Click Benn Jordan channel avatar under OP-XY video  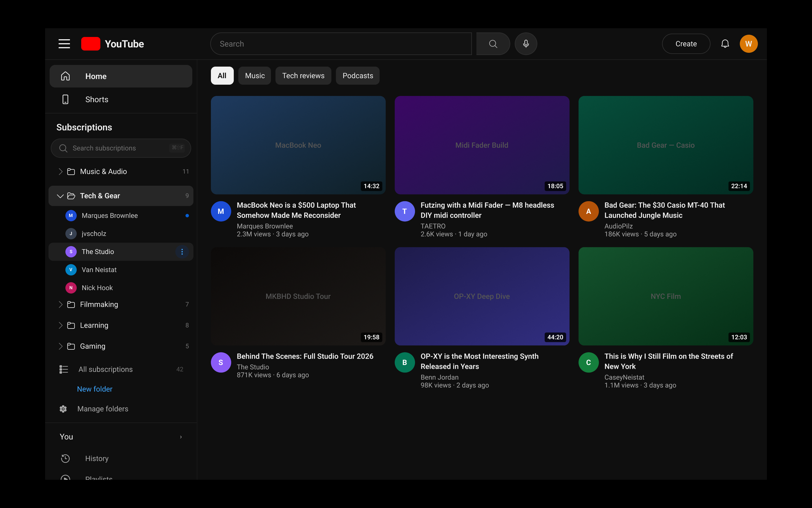[x=405, y=363]
